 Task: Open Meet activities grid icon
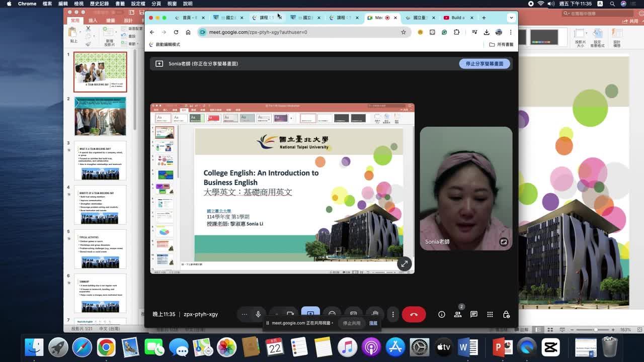tap(490, 314)
